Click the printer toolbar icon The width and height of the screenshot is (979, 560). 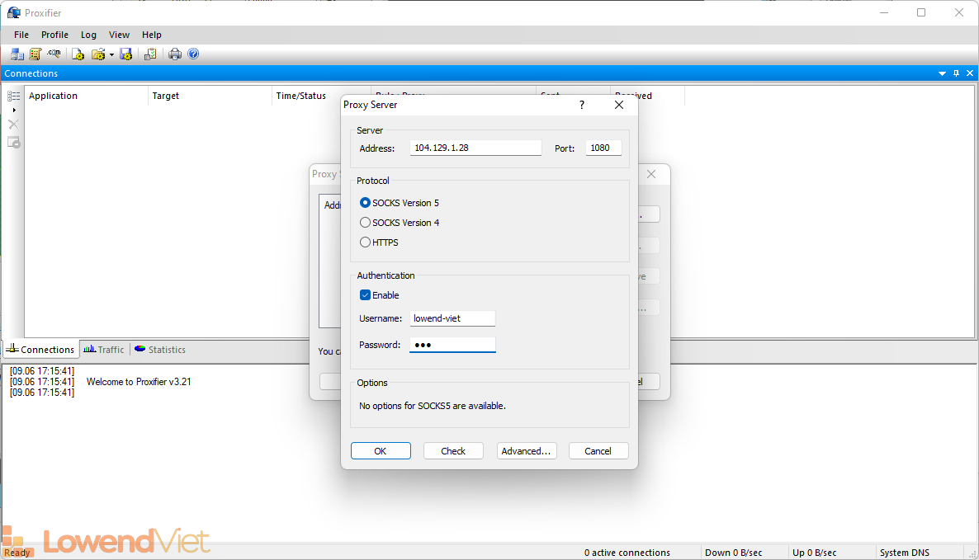(x=175, y=54)
